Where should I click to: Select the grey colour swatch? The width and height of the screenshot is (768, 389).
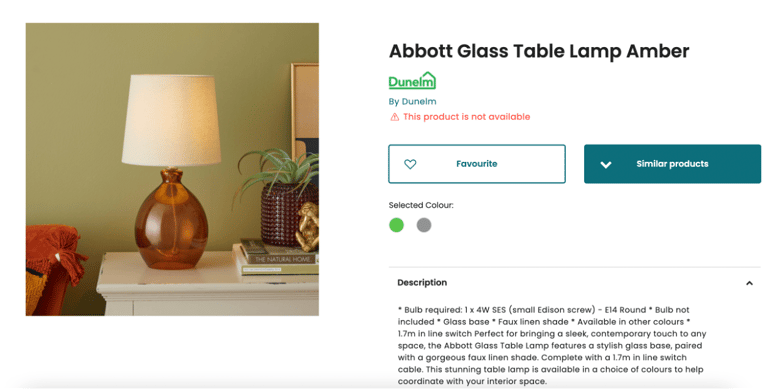[x=424, y=225]
